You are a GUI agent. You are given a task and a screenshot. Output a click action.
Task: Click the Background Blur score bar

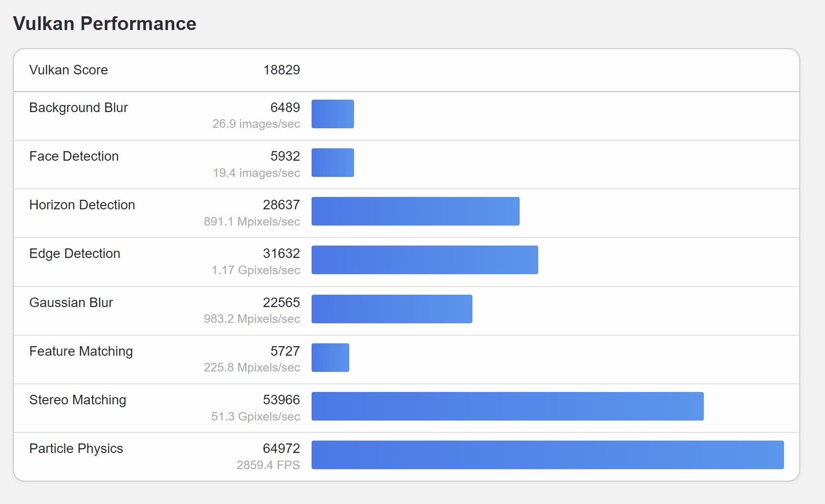pyautogui.click(x=333, y=114)
